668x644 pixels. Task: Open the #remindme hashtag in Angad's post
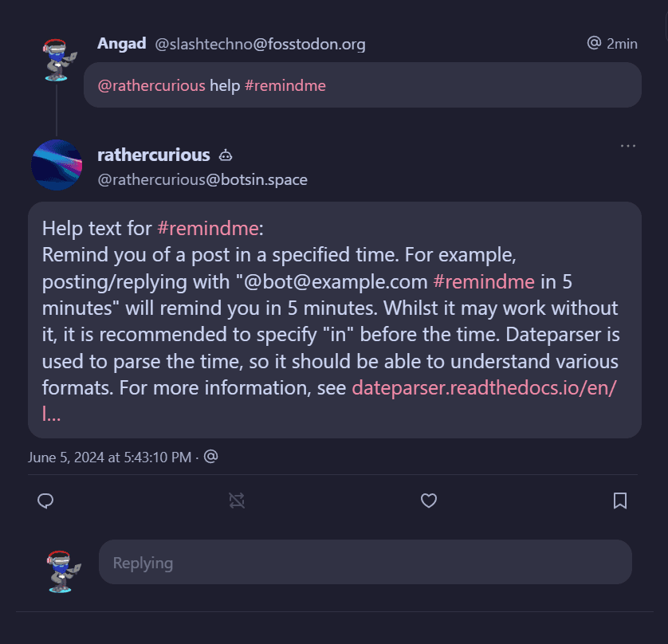click(285, 85)
